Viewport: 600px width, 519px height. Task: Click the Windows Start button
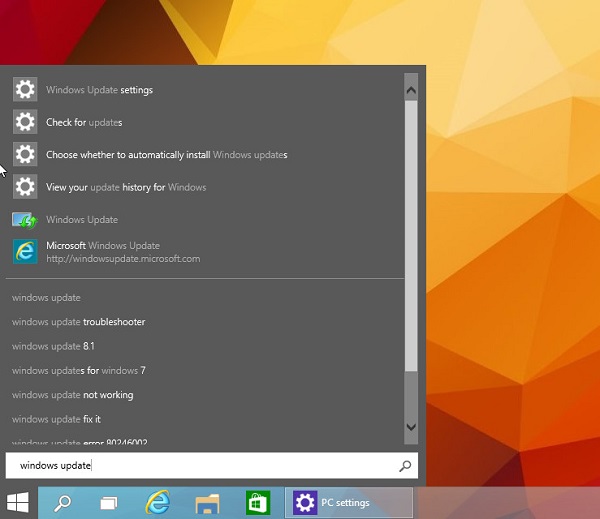18,502
